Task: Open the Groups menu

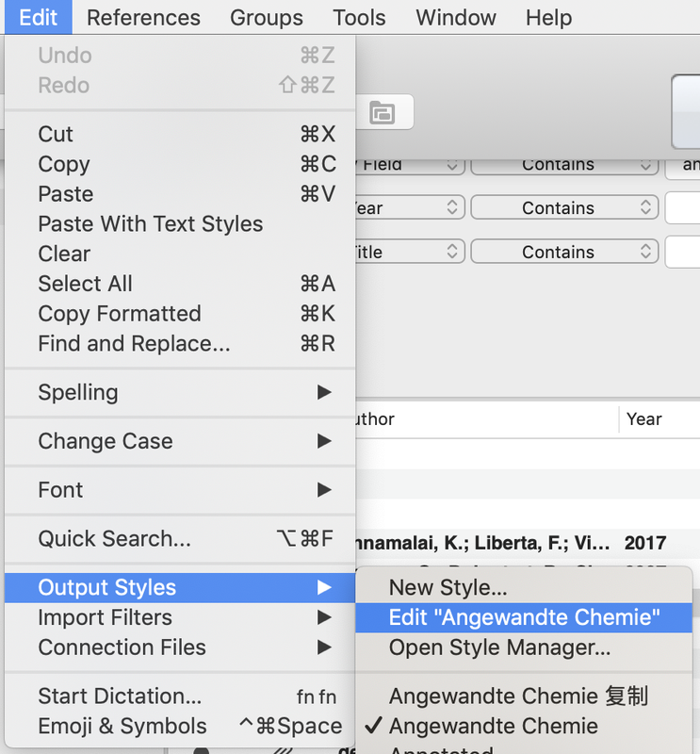Action: pyautogui.click(x=267, y=18)
